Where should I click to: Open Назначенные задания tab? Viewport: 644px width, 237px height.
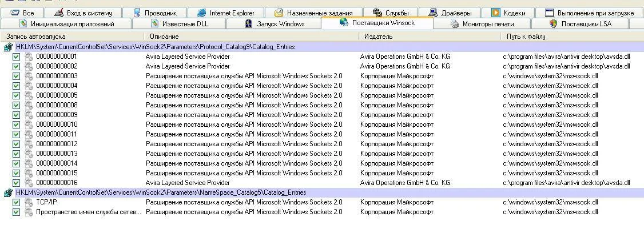314,13
